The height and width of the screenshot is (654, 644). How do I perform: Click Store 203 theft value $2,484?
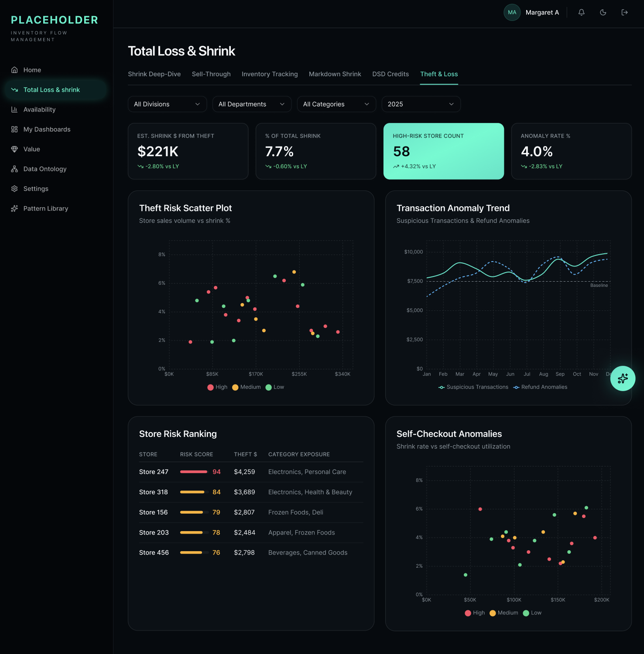point(244,532)
